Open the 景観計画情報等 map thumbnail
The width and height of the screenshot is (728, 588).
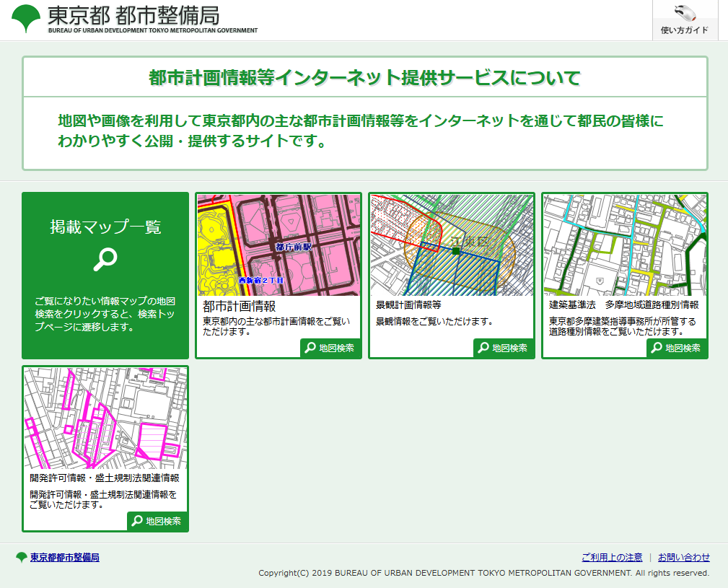(x=452, y=245)
